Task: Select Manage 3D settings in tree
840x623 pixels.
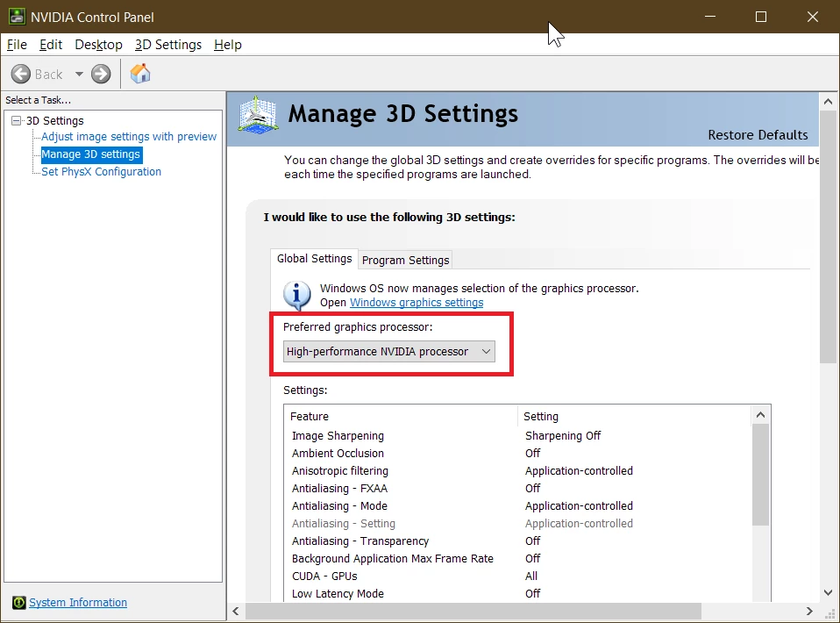Action: [91, 154]
